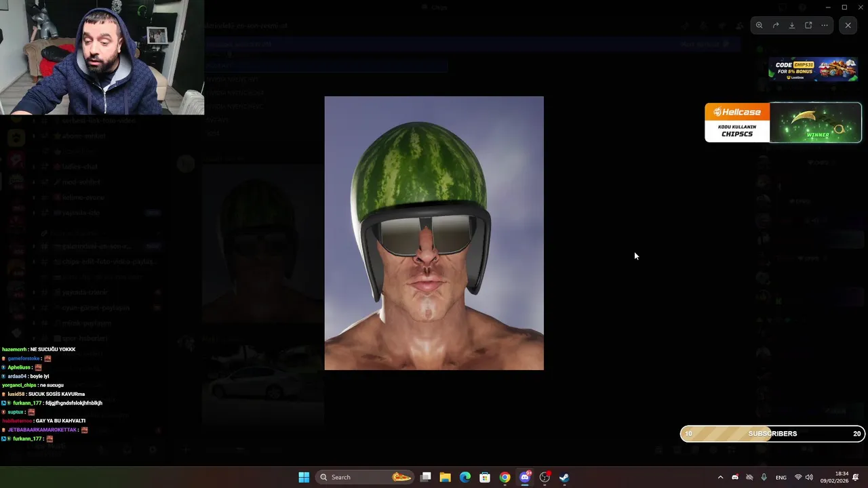The width and height of the screenshot is (868, 488).
Task: Click the microphone icon in the system tray
Action: tap(764, 477)
